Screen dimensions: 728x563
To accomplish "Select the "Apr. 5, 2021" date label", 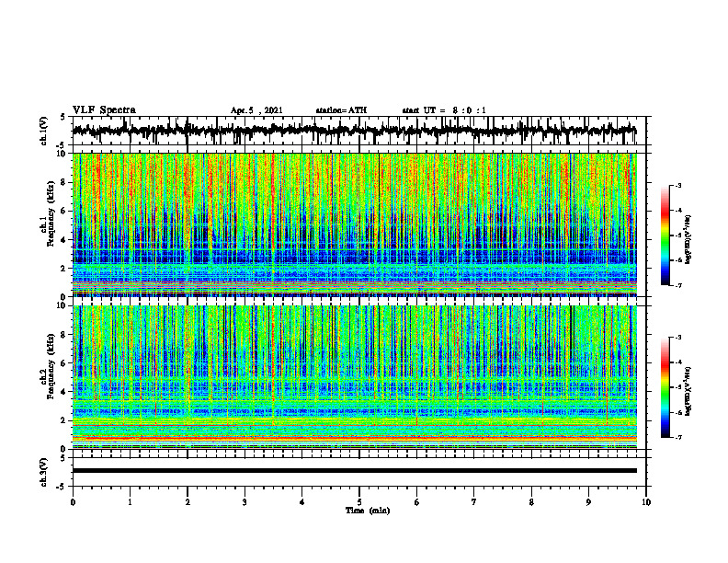I will pyautogui.click(x=256, y=110).
